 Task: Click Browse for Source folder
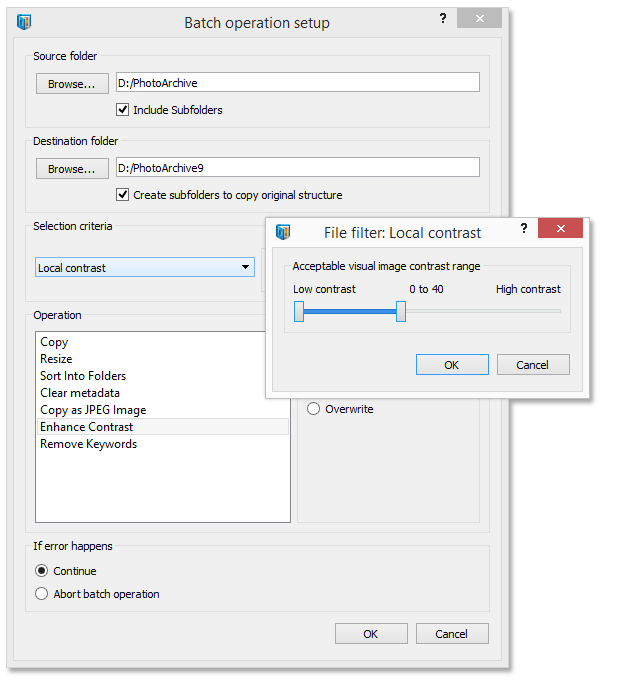(x=72, y=84)
